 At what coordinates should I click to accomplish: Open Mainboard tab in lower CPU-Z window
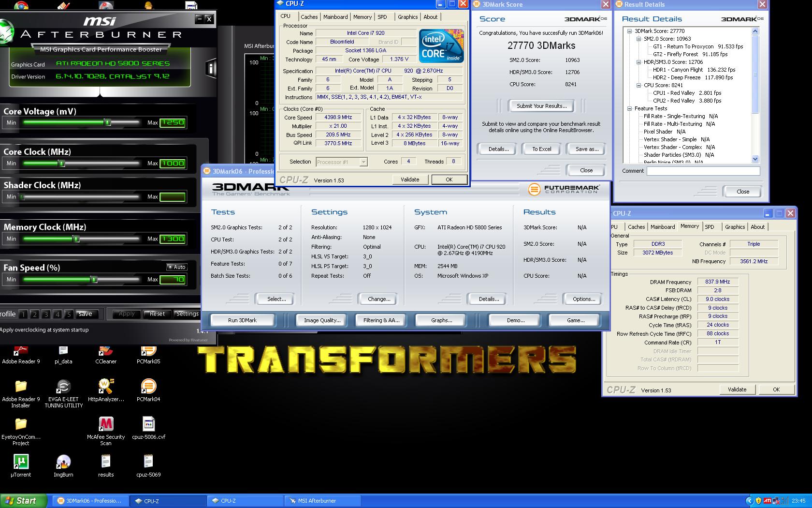click(x=662, y=227)
